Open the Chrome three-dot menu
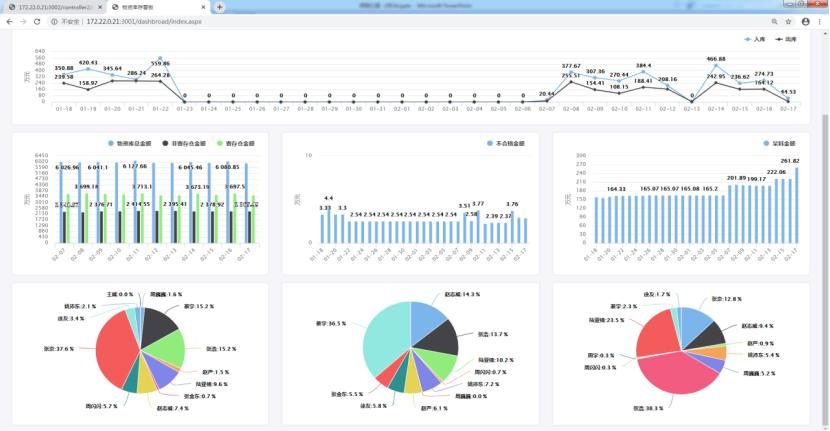 [x=821, y=21]
